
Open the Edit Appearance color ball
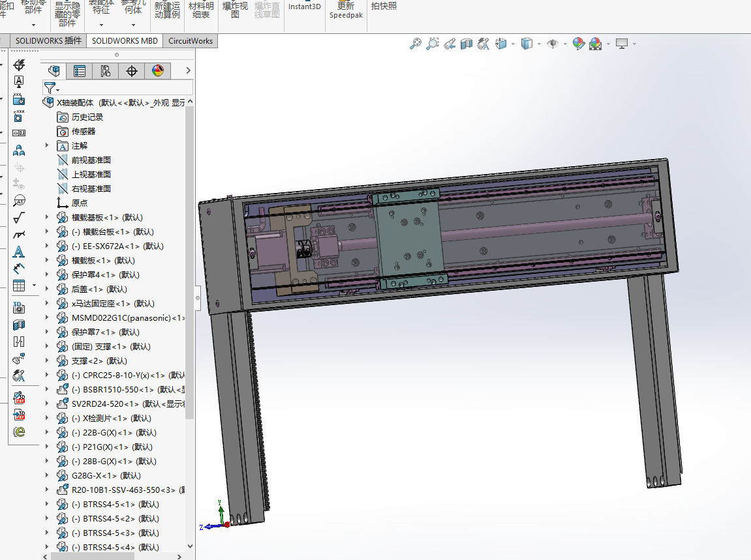(x=578, y=44)
